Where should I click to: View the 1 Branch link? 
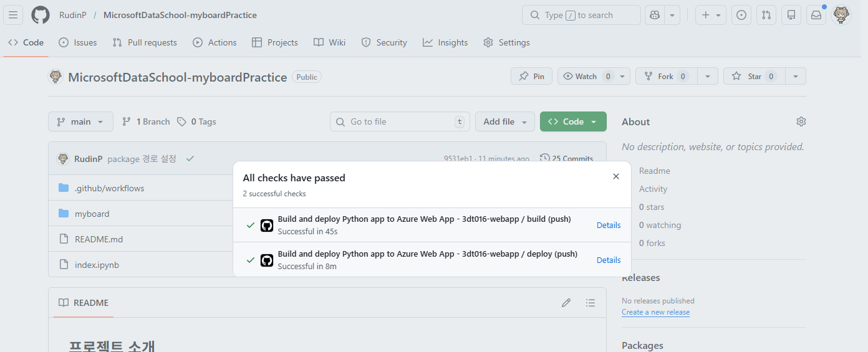pos(146,121)
